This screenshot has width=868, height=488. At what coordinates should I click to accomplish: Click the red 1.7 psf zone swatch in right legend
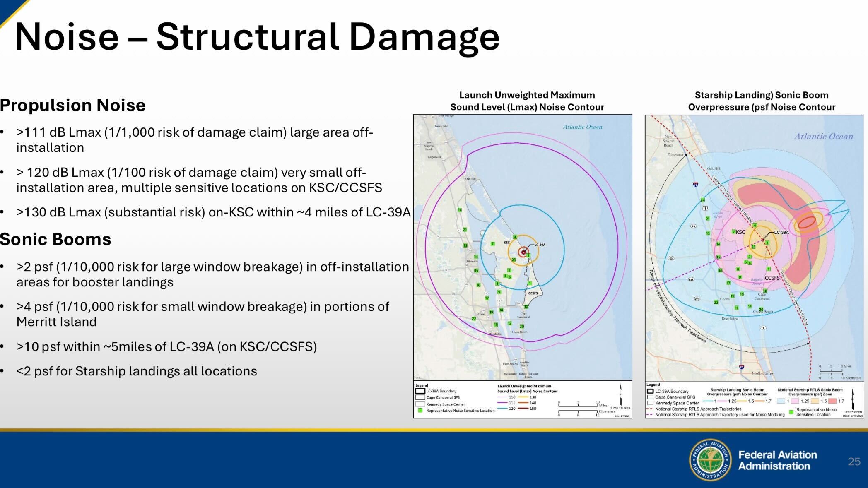click(x=832, y=401)
